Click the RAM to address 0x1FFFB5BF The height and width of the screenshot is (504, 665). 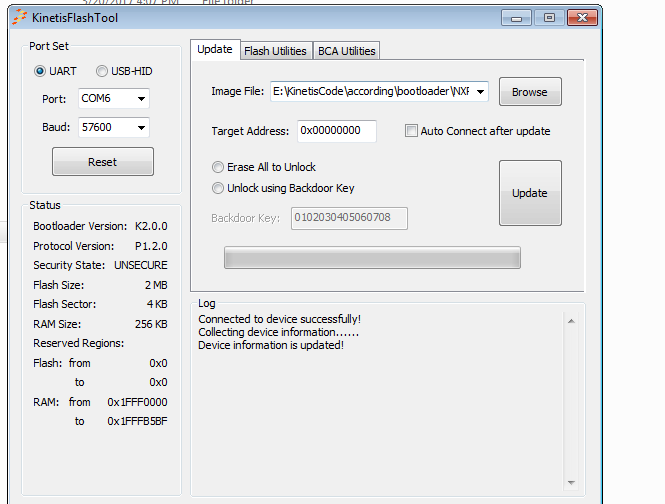pyautogui.click(x=137, y=421)
